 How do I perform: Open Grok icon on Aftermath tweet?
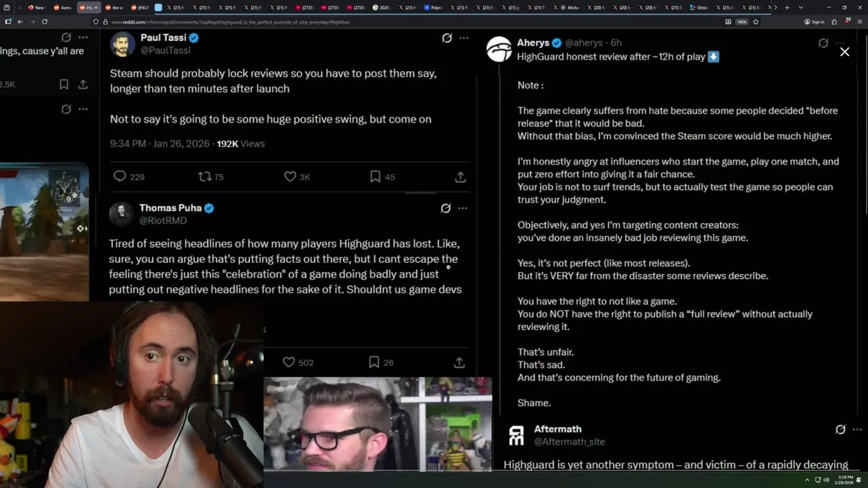click(840, 429)
